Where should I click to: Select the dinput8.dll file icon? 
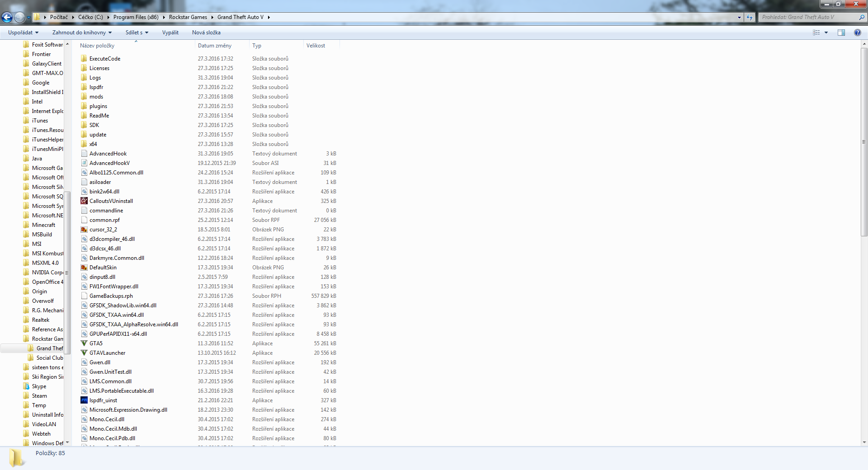pos(84,277)
